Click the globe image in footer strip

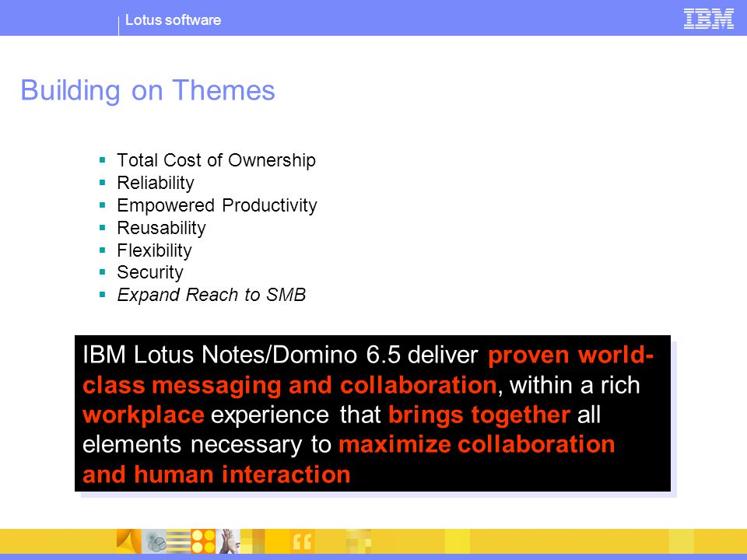(x=154, y=541)
